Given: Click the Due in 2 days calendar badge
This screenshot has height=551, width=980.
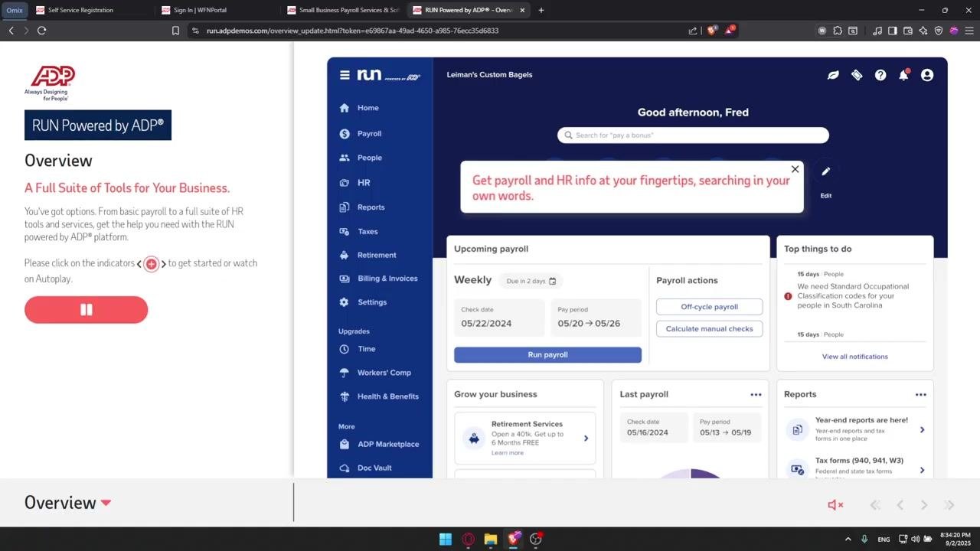Looking at the screenshot, I should pos(531,281).
